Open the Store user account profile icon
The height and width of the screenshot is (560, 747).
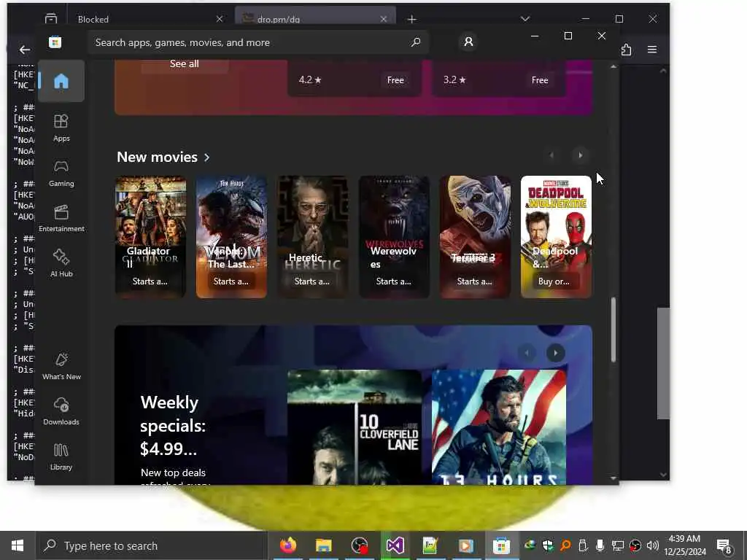[468, 42]
